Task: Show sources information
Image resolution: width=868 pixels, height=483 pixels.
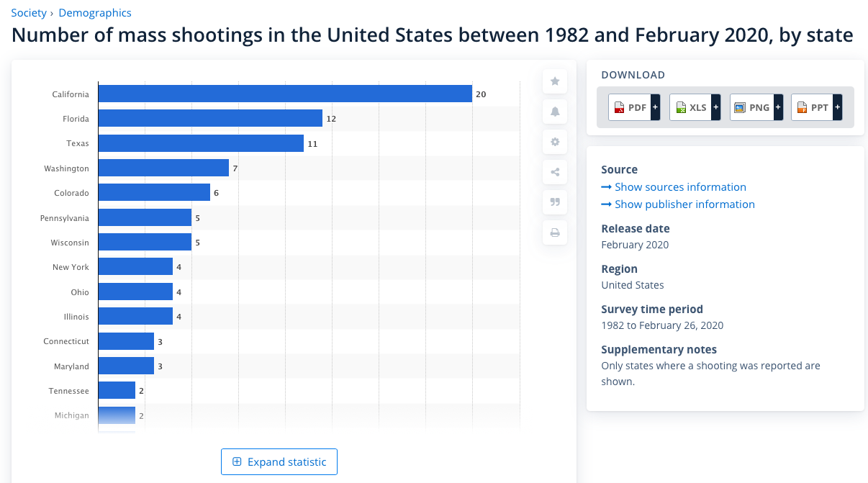Action: point(679,187)
